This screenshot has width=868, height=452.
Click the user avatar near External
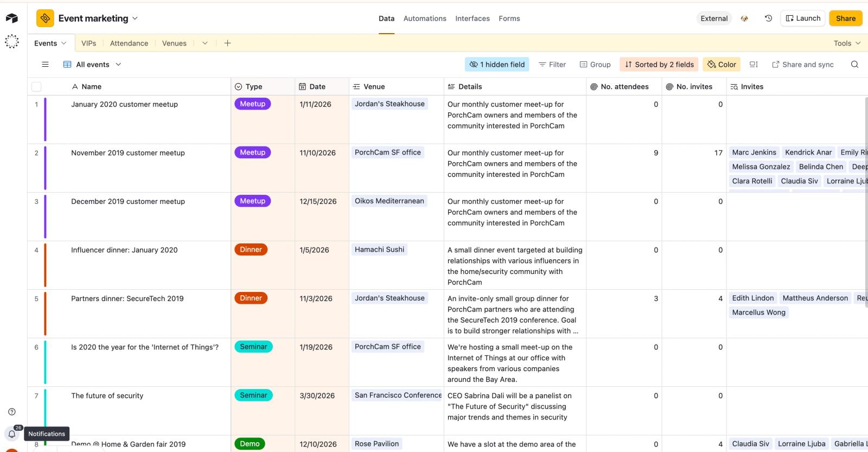pos(744,18)
